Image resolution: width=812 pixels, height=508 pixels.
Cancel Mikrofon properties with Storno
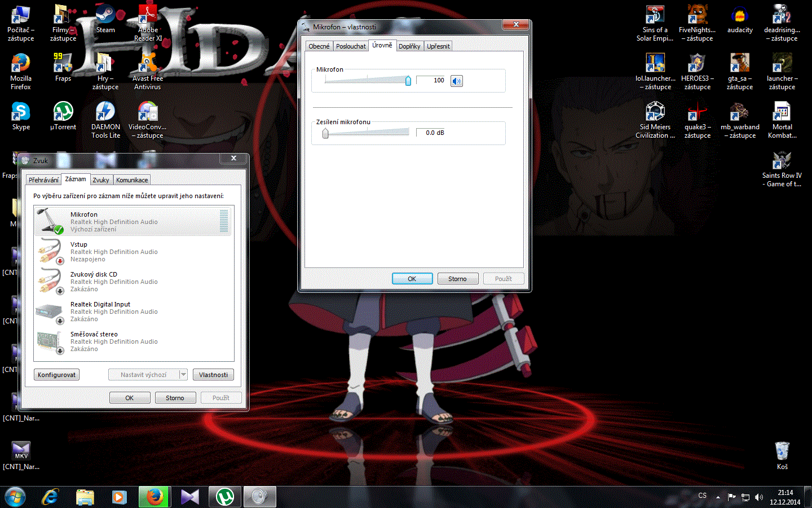[457, 279]
